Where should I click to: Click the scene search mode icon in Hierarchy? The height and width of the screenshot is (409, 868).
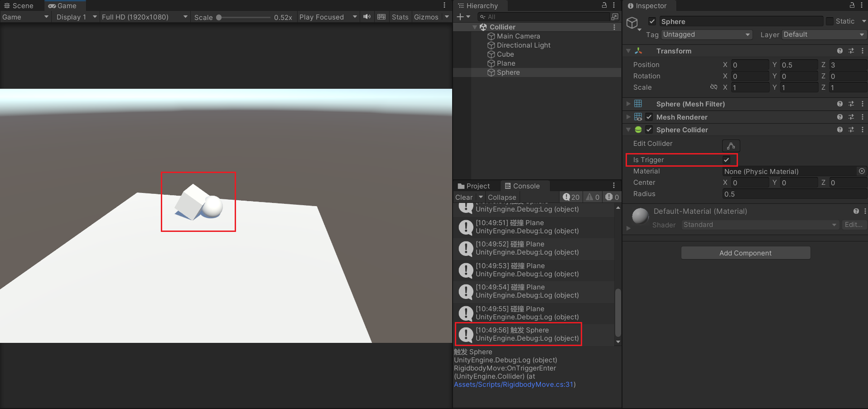tap(615, 17)
